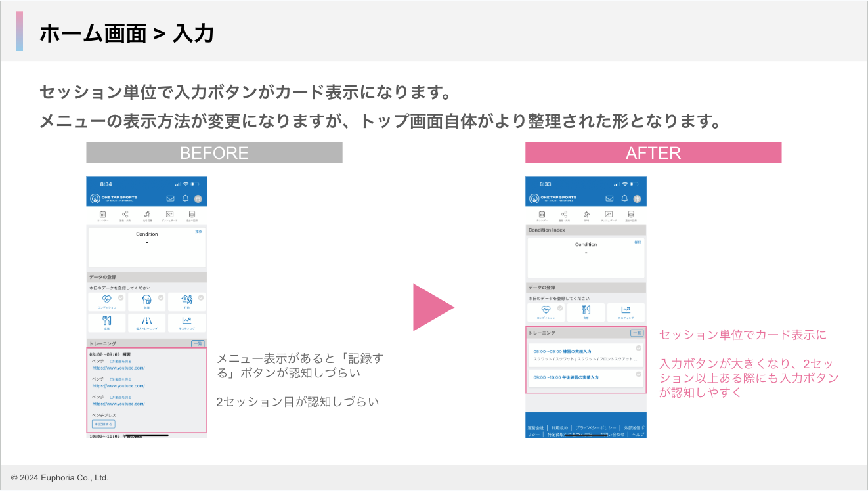Click the note 2セッション目が認知しづらい

coord(297,402)
